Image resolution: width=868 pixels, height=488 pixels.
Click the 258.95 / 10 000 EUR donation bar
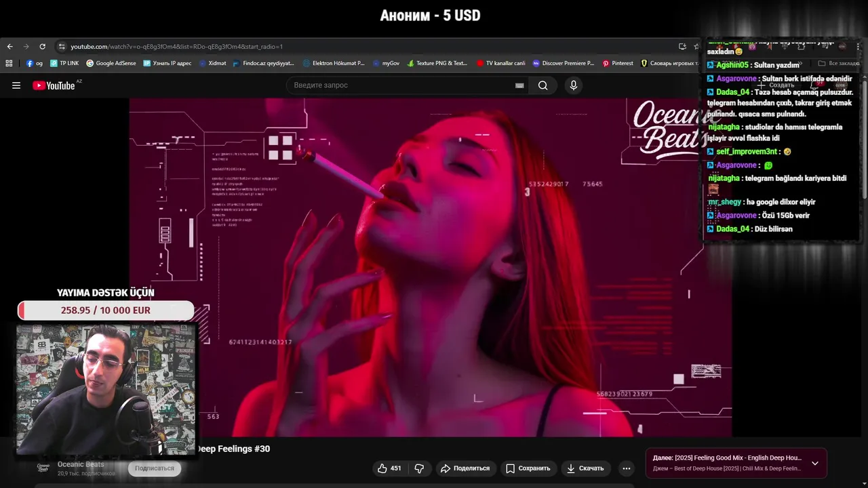click(x=106, y=310)
